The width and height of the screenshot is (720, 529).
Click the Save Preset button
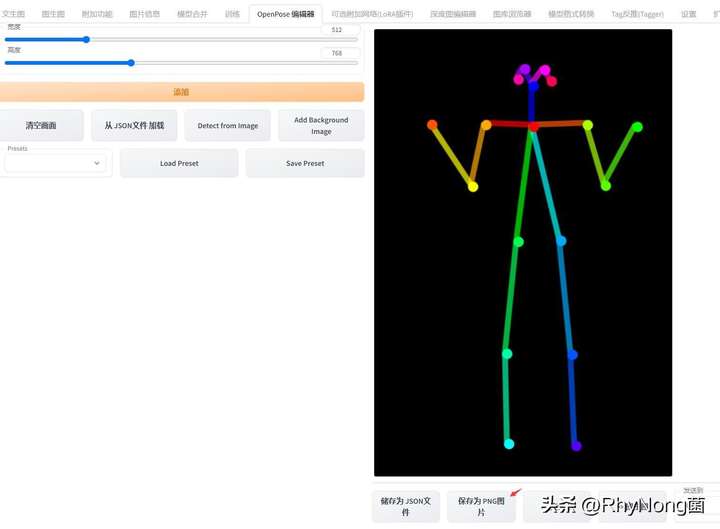(x=305, y=163)
